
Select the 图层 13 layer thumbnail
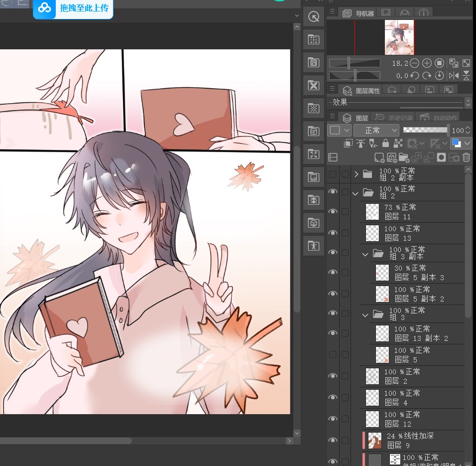[372, 233]
